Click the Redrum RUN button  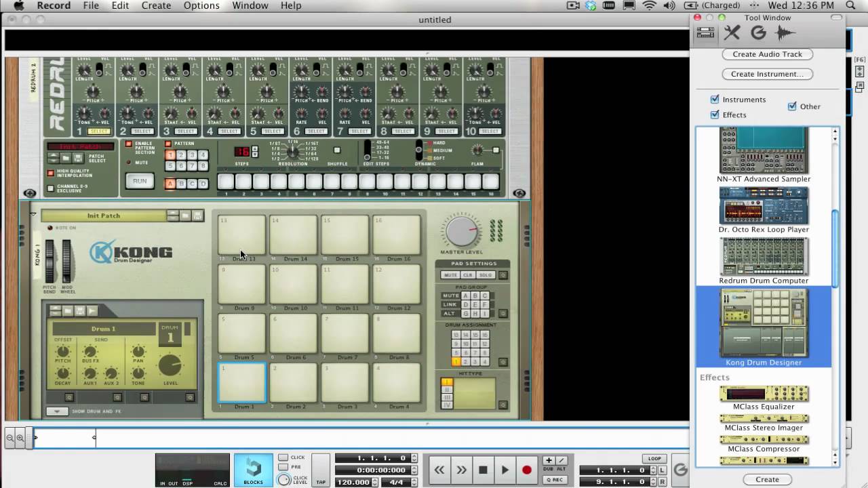click(x=140, y=181)
